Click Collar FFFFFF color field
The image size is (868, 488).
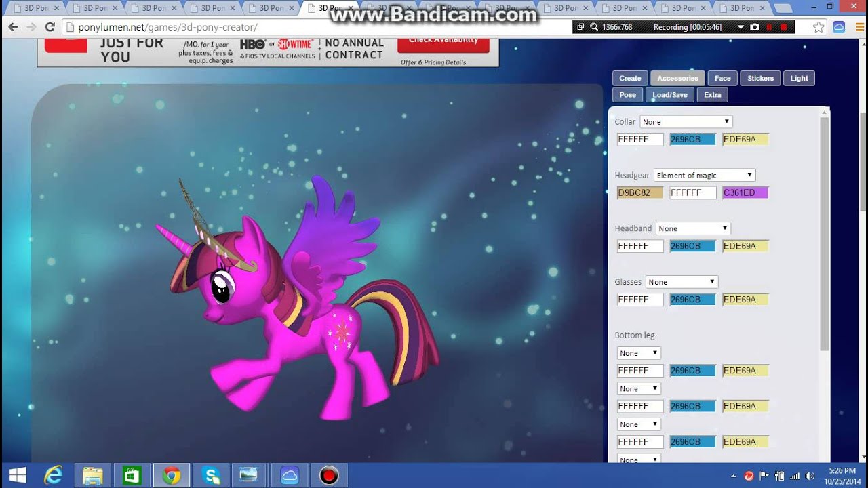(x=640, y=140)
